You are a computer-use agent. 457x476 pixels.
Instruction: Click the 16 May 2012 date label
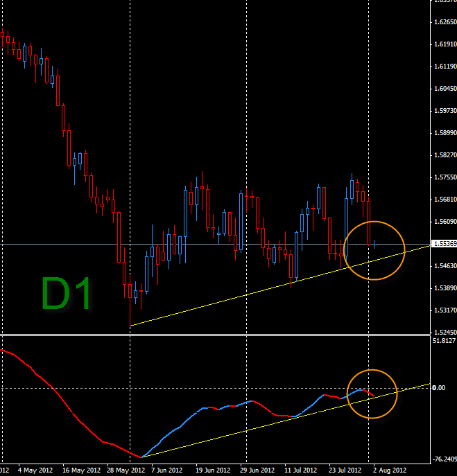pyautogui.click(x=81, y=470)
